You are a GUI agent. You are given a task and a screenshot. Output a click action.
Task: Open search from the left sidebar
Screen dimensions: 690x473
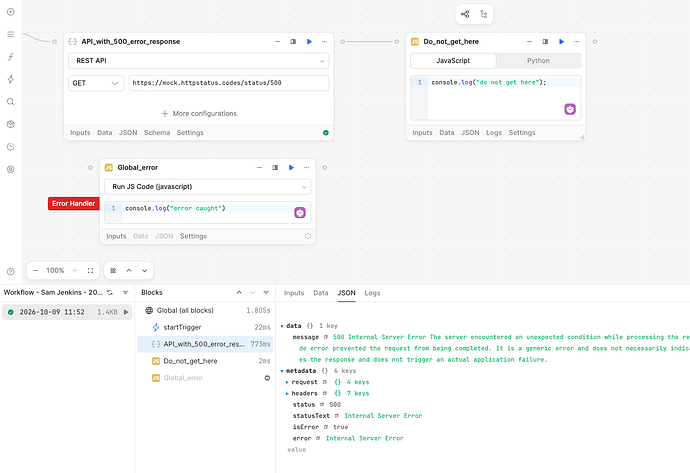click(11, 102)
